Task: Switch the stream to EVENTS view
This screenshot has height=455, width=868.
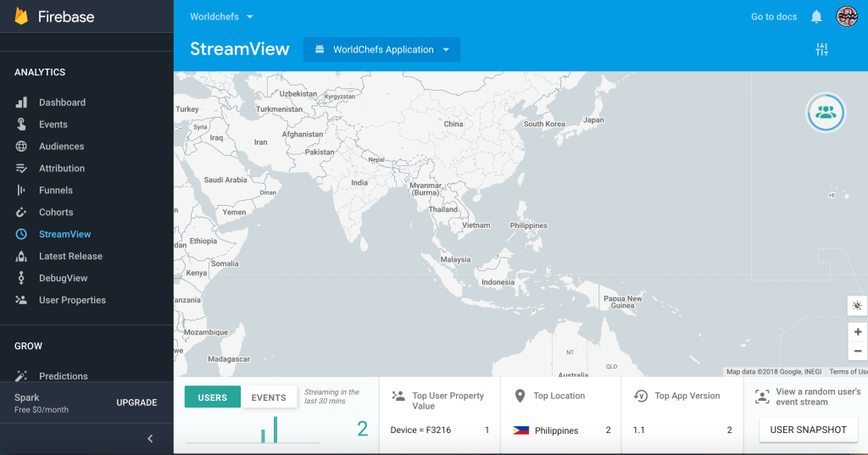Action: pyautogui.click(x=269, y=397)
